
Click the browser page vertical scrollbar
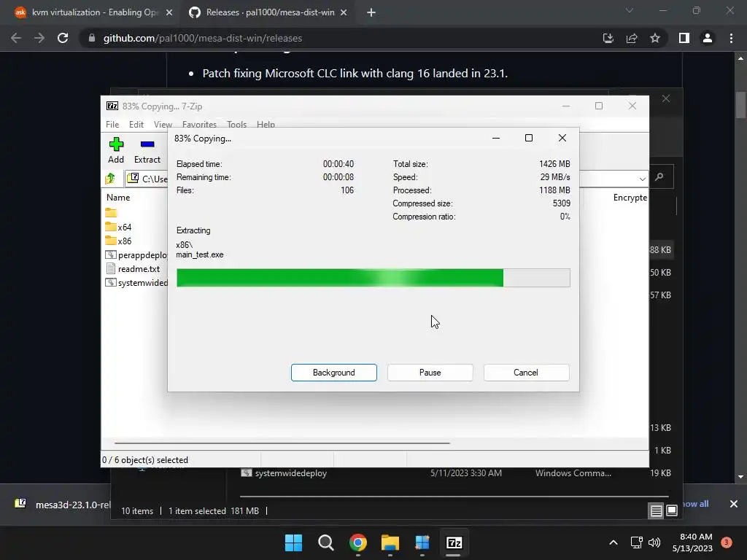coord(740,105)
